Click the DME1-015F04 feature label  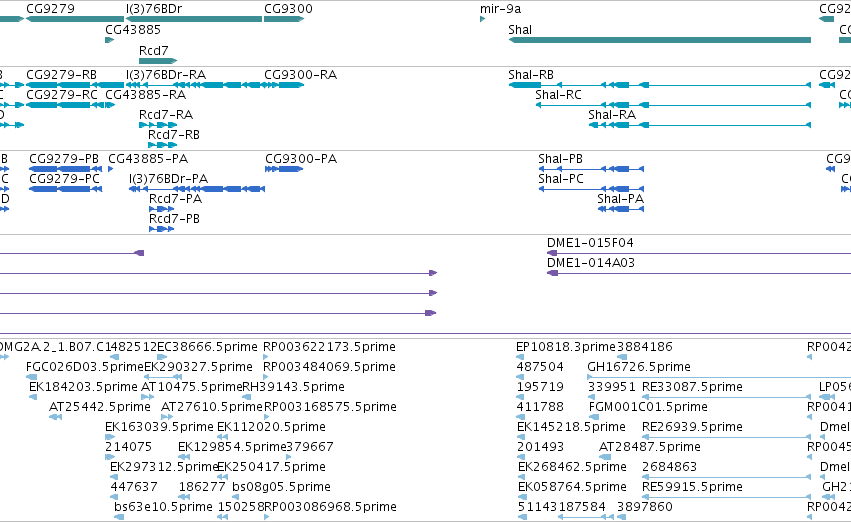pyautogui.click(x=590, y=243)
